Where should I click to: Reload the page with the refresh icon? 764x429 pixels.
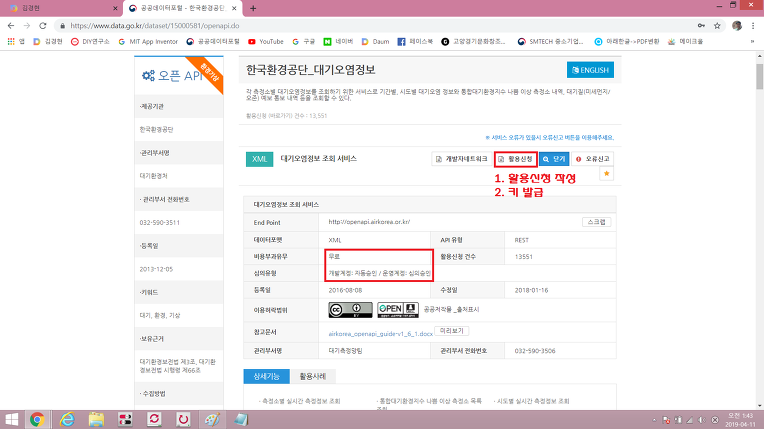pyautogui.click(x=43, y=26)
